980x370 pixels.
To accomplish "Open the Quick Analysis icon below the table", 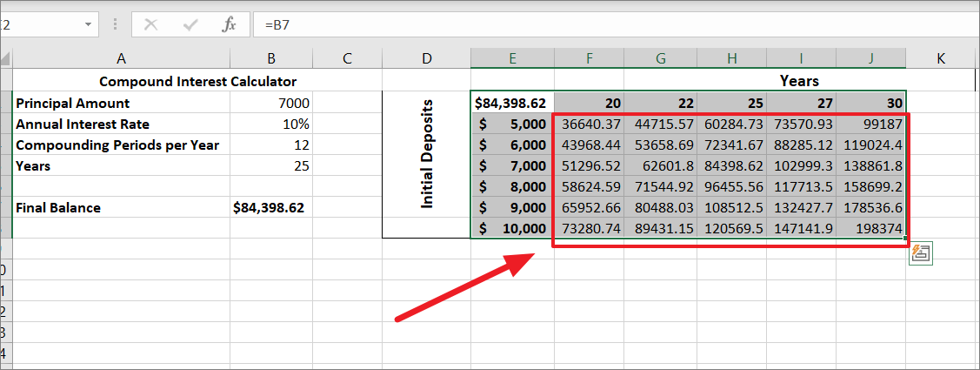I will tap(921, 253).
